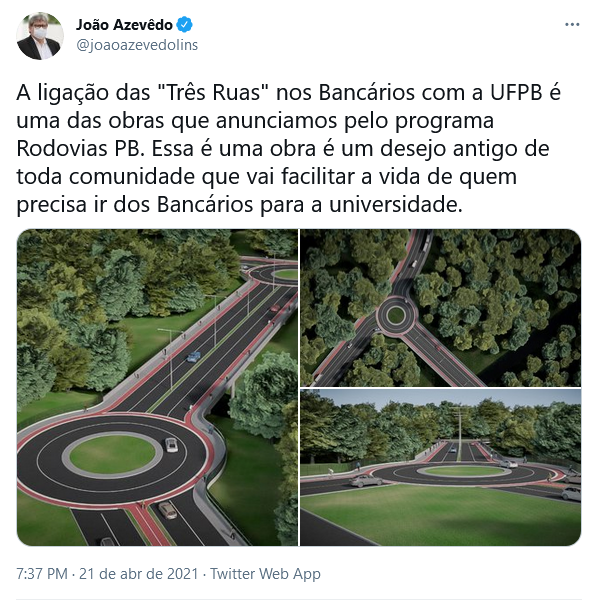Open the three-dot more options menu
The image size is (598, 600).
(x=572, y=24)
